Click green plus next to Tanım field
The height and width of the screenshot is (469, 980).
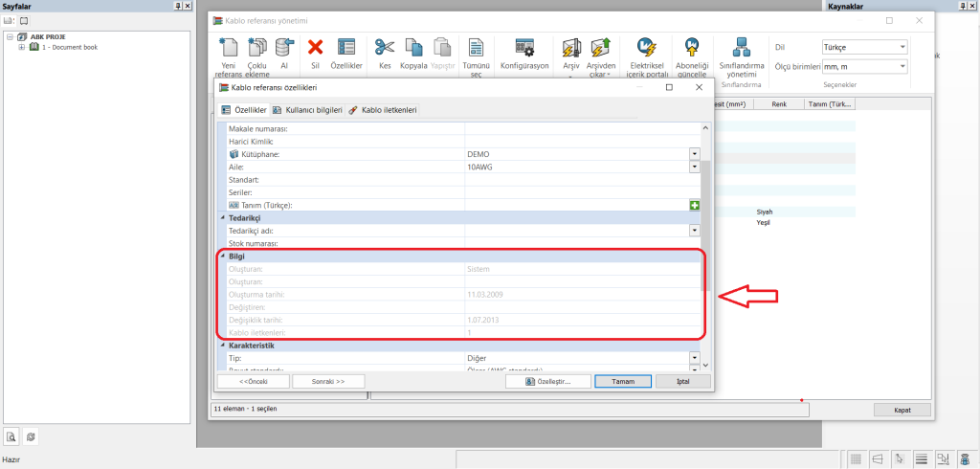(694, 206)
